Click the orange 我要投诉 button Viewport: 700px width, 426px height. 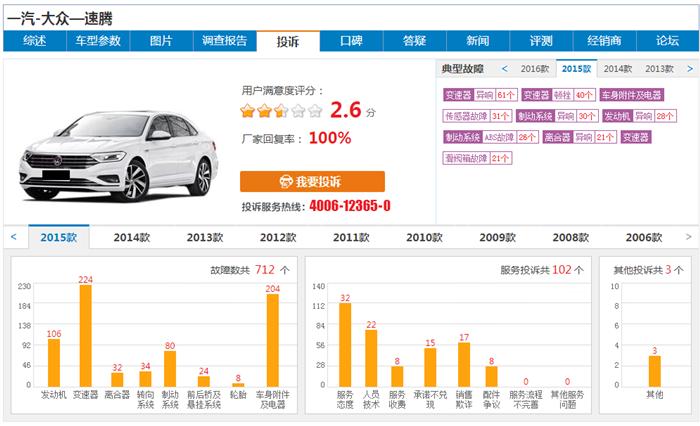click(312, 181)
